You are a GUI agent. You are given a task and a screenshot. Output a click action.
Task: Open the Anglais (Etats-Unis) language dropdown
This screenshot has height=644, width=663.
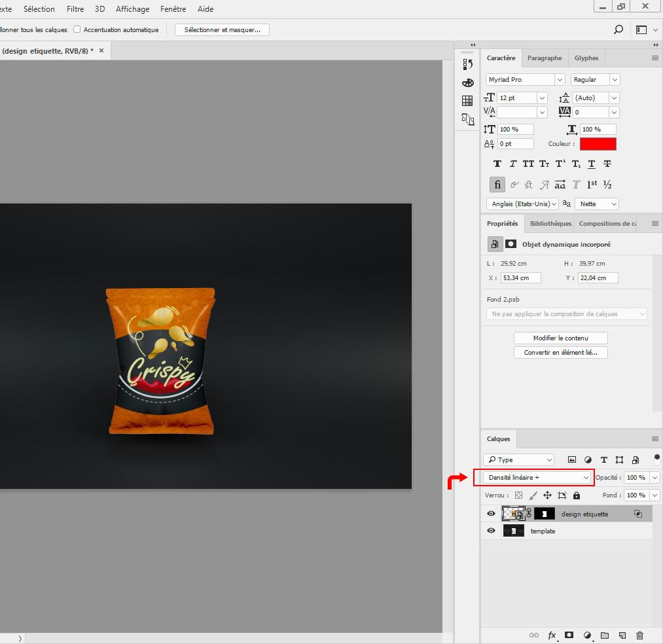click(522, 204)
